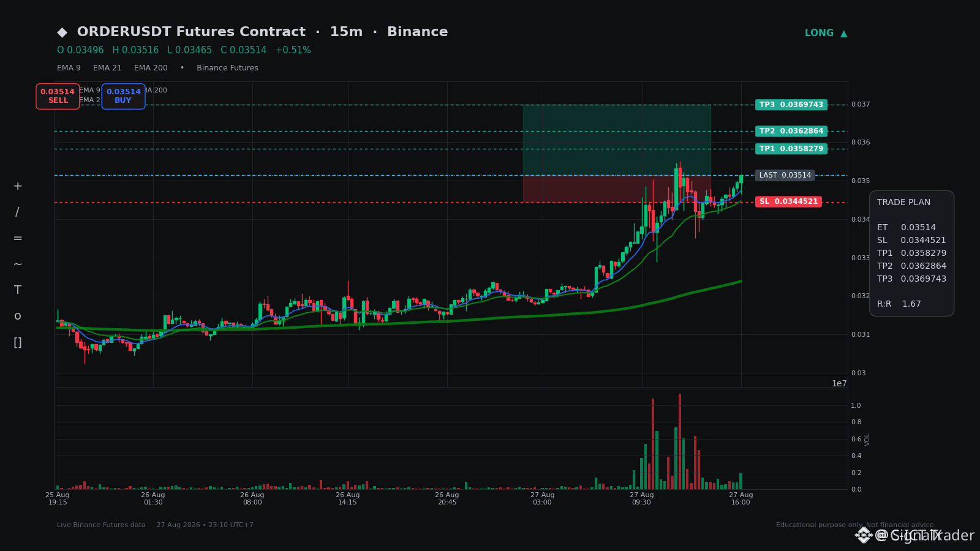Click the 0.037 price axis label
The image size is (980, 551).
coord(861,105)
